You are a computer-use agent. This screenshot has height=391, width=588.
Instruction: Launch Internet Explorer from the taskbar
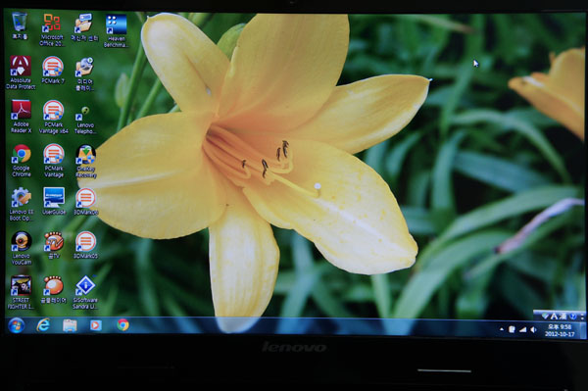point(43,325)
